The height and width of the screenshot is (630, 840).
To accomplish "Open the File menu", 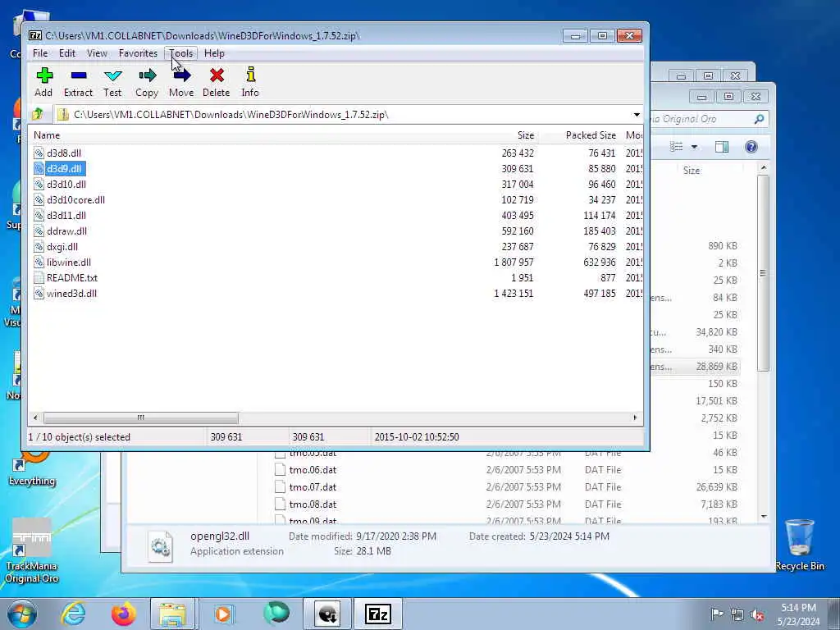I will pos(40,53).
